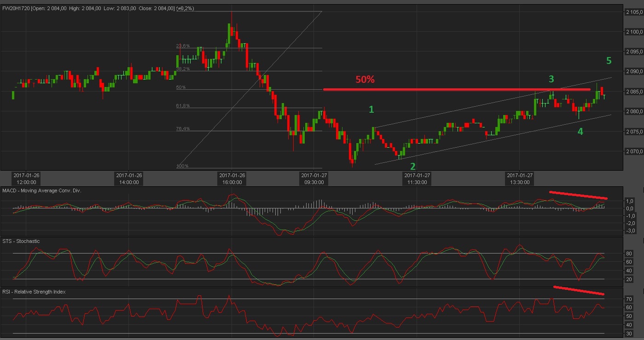Click the 2 090,0 price axis label
This screenshot has width=644, height=340.
point(634,71)
